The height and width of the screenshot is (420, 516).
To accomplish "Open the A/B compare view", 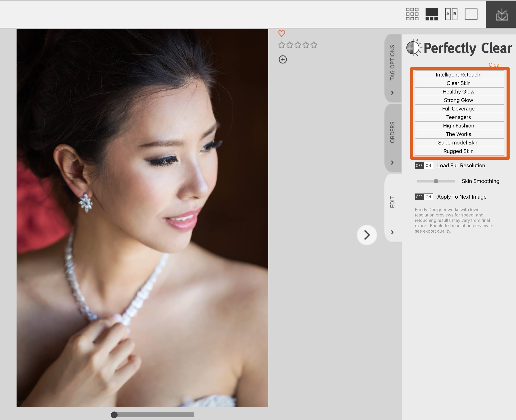I will pyautogui.click(x=451, y=14).
